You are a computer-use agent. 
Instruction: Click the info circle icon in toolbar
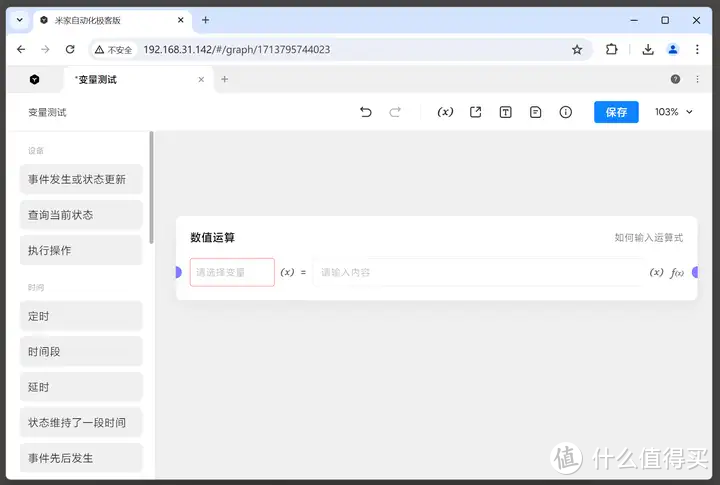(x=566, y=112)
